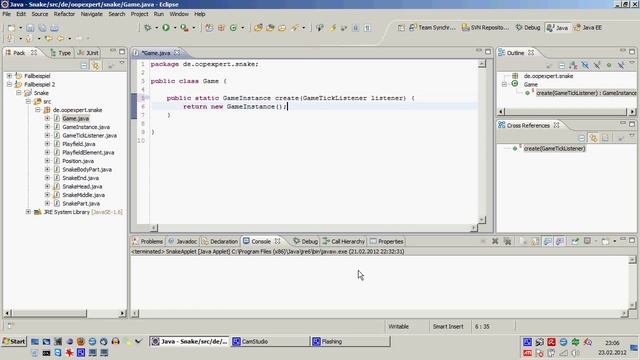Click the New file wizard icon
The height and width of the screenshot is (360, 640).
coord(11,28)
